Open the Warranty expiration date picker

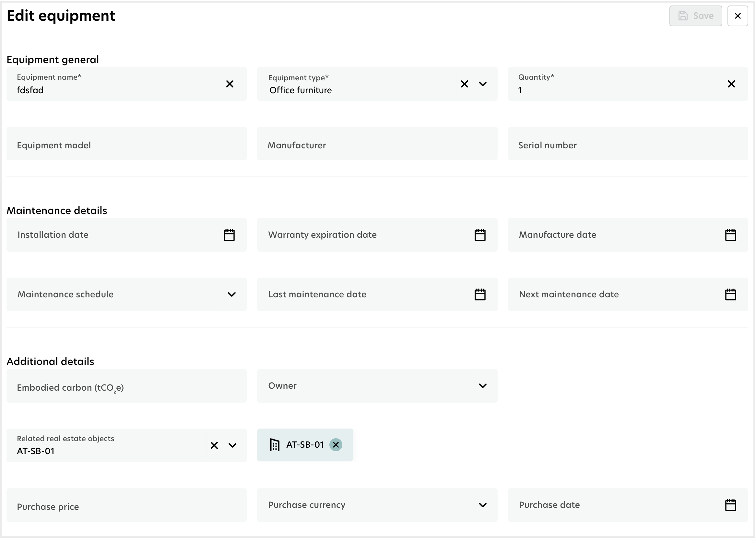[480, 235]
